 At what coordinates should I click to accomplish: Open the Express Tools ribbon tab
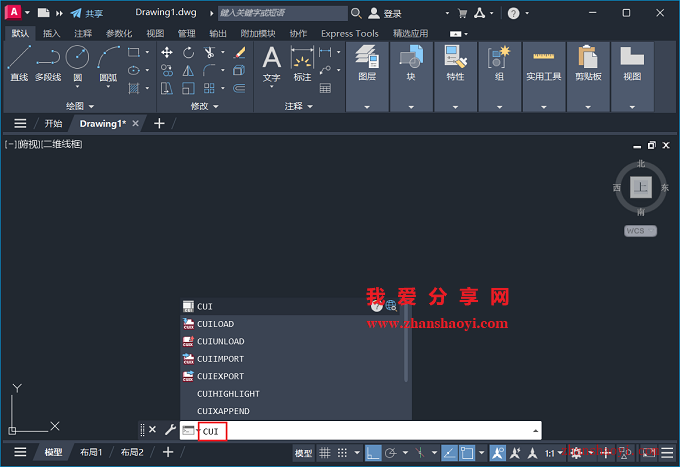350,33
